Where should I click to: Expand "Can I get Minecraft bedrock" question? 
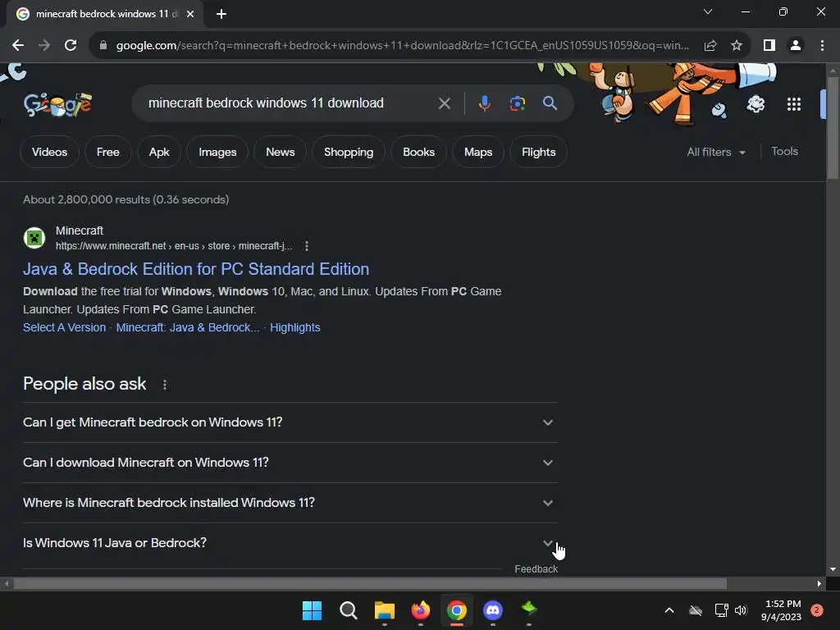click(290, 422)
